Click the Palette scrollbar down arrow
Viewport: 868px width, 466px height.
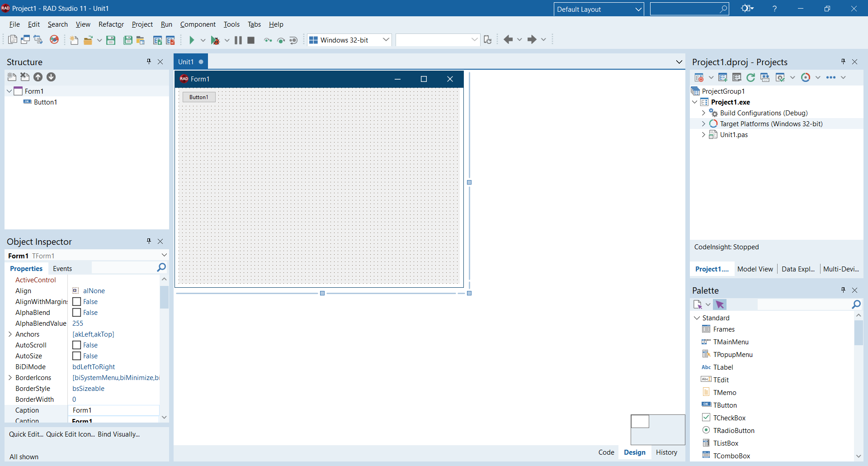coord(859,456)
